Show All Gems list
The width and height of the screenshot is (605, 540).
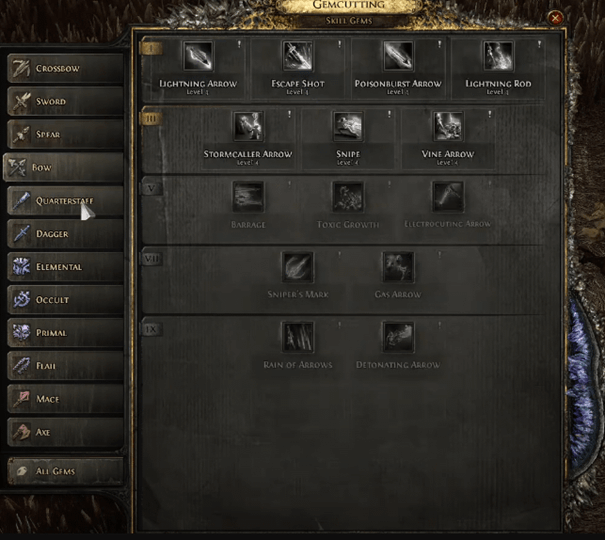click(x=65, y=471)
